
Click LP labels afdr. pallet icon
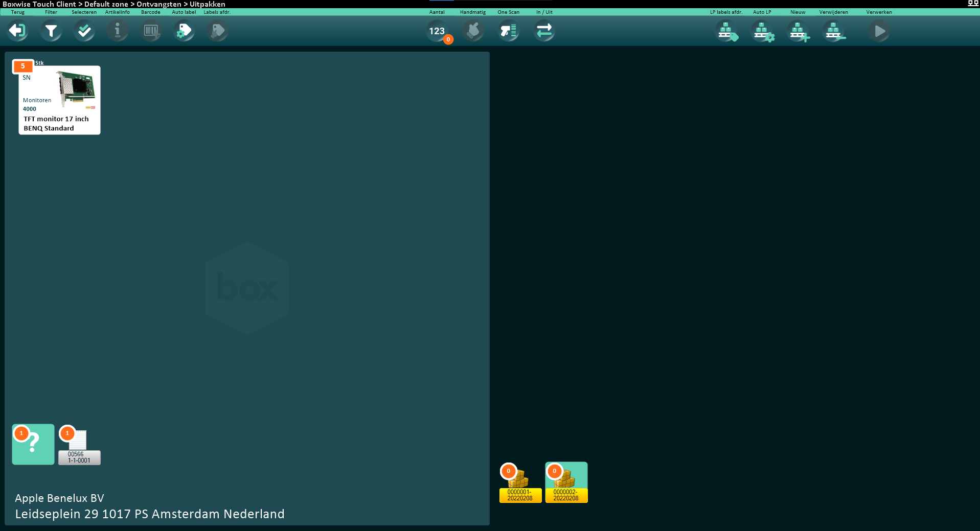726,31
